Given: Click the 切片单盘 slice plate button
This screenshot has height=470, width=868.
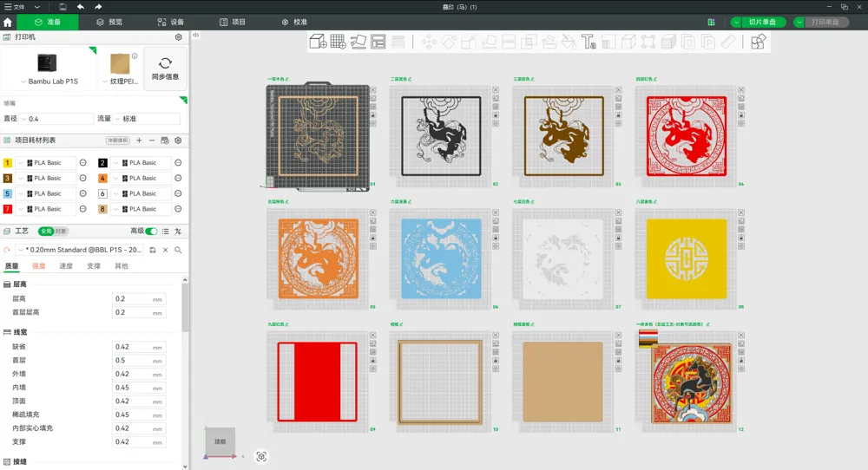Looking at the screenshot, I should [x=762, y=23].
